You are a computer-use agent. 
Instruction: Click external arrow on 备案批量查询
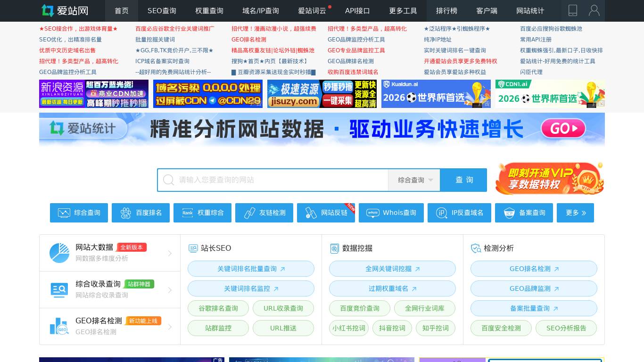555,309
